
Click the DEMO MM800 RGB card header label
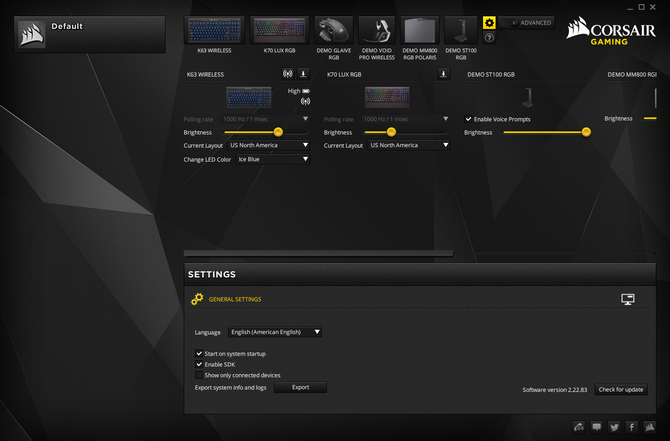pos(632,74)
